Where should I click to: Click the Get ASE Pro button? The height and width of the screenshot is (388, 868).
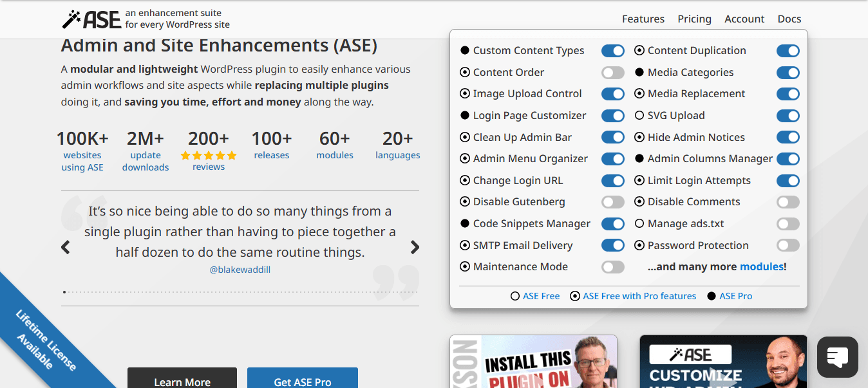(x=302, y=381)
